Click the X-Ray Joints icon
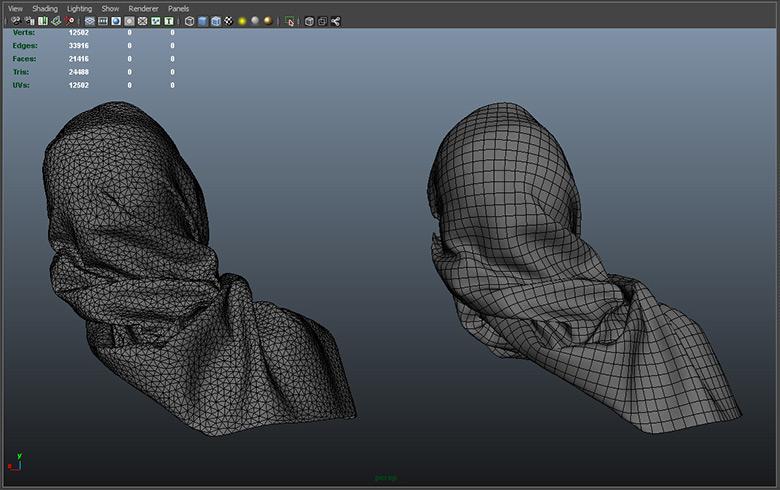This screenshot has height=490, width=780. pyautogui.click(x=335, y=21)
